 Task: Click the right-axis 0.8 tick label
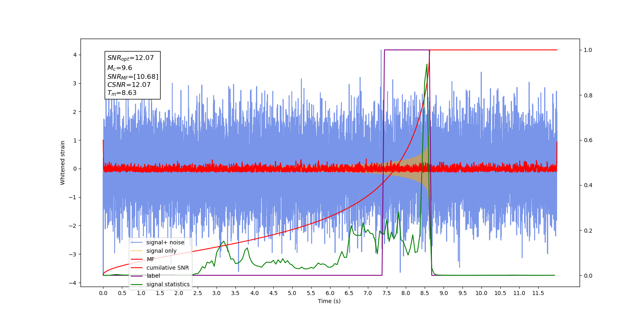click(x=588, y=95)
